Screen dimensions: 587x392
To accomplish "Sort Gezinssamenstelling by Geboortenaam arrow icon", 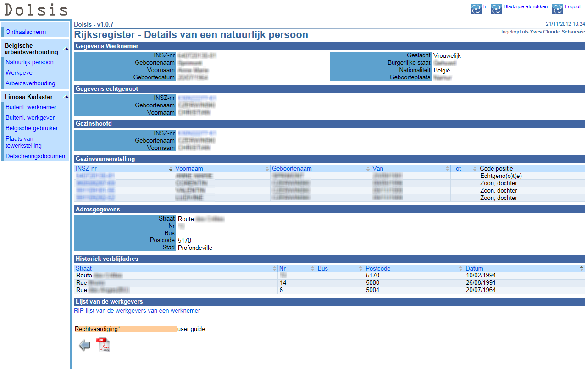I will pyautogui.click(x=368, y=169).
